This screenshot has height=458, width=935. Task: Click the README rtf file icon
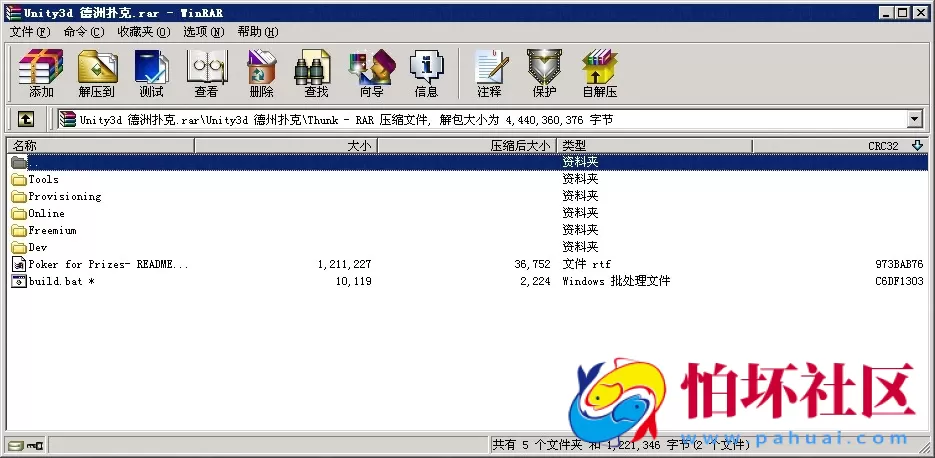(19, 264)
